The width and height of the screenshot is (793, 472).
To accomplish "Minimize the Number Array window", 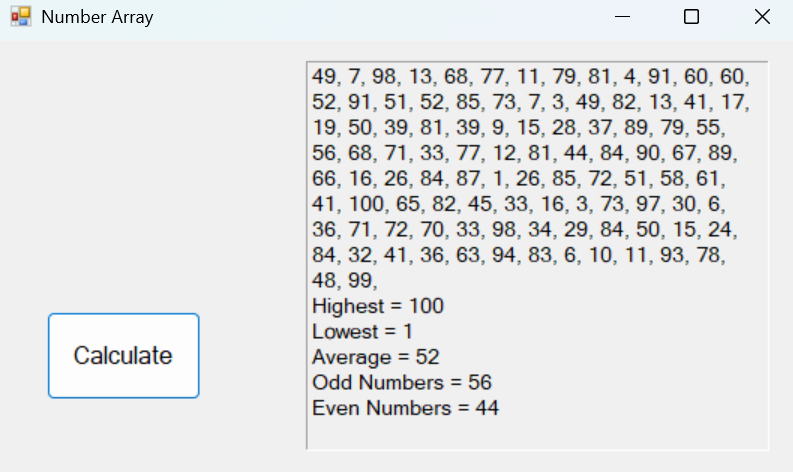I will click(x=622, y=17).
